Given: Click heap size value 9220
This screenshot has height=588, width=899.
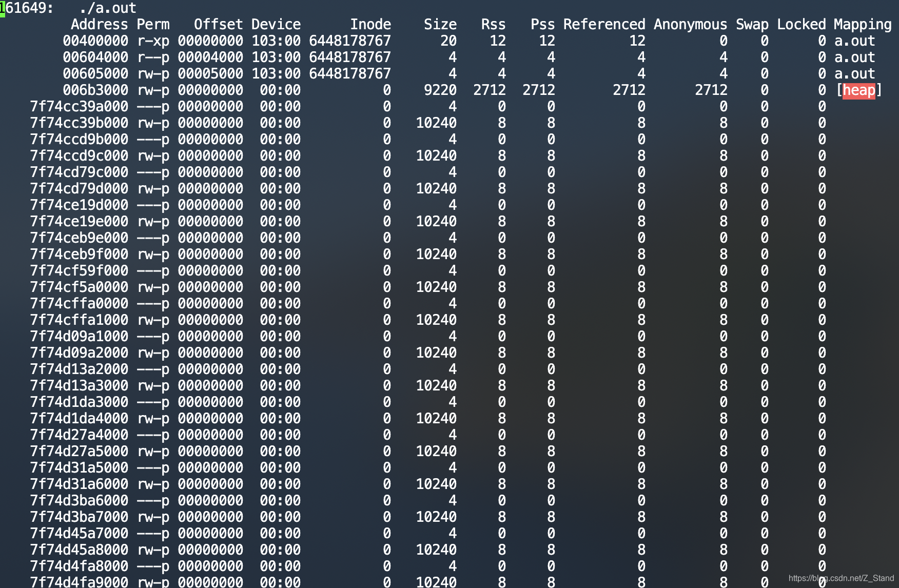Looking at the screenshot, I should click(440, 90).
